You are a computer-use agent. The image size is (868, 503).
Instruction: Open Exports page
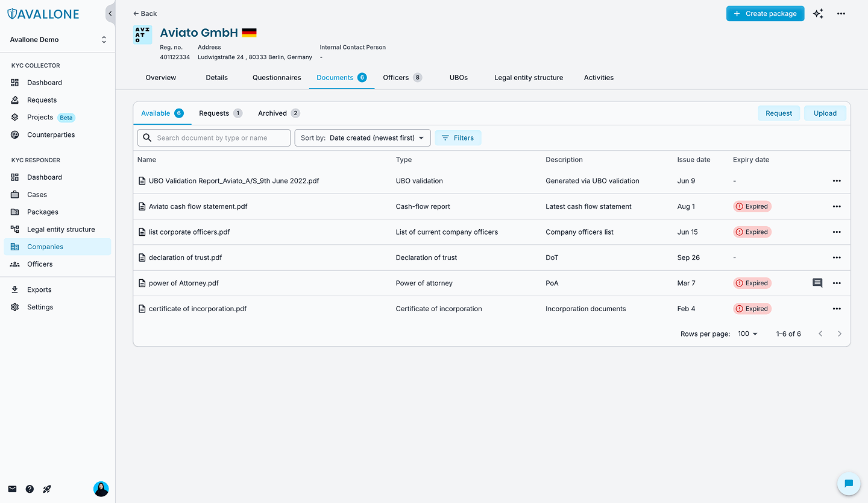[x=57, y=289]
